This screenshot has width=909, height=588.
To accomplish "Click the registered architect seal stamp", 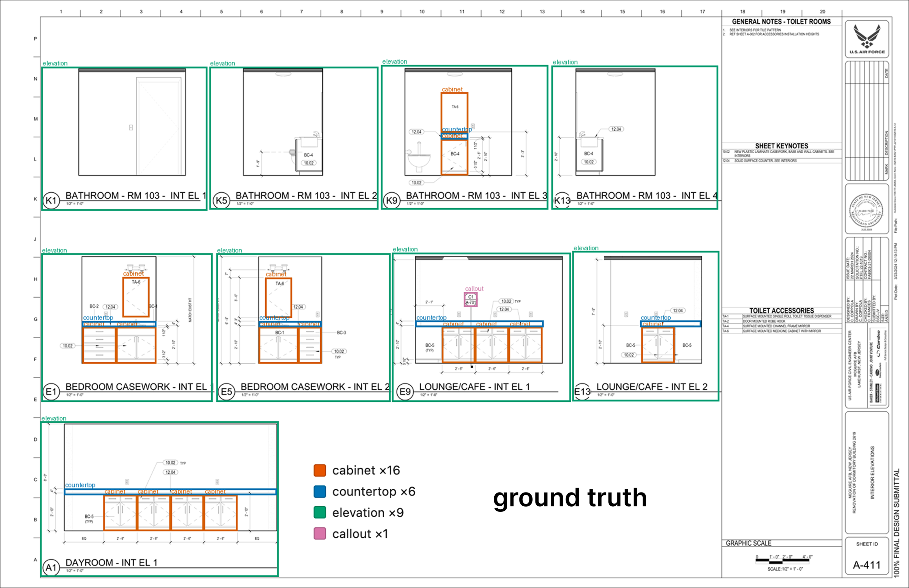I will pos(866,210).
